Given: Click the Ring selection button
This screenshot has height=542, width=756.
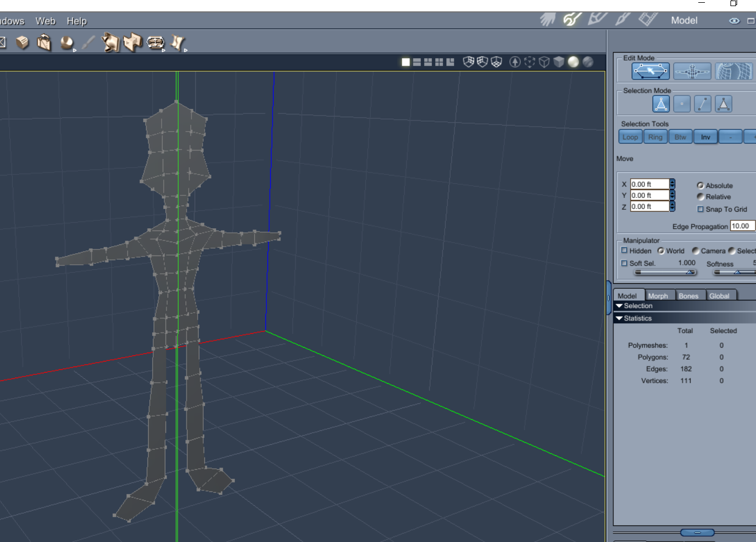Looking at the screenshot, I should (656, 137).
